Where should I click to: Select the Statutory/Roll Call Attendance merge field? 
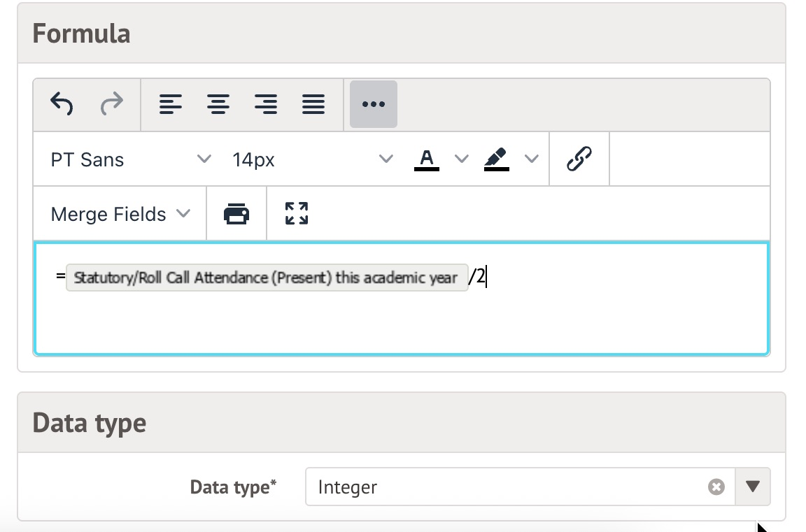[266, 278]
